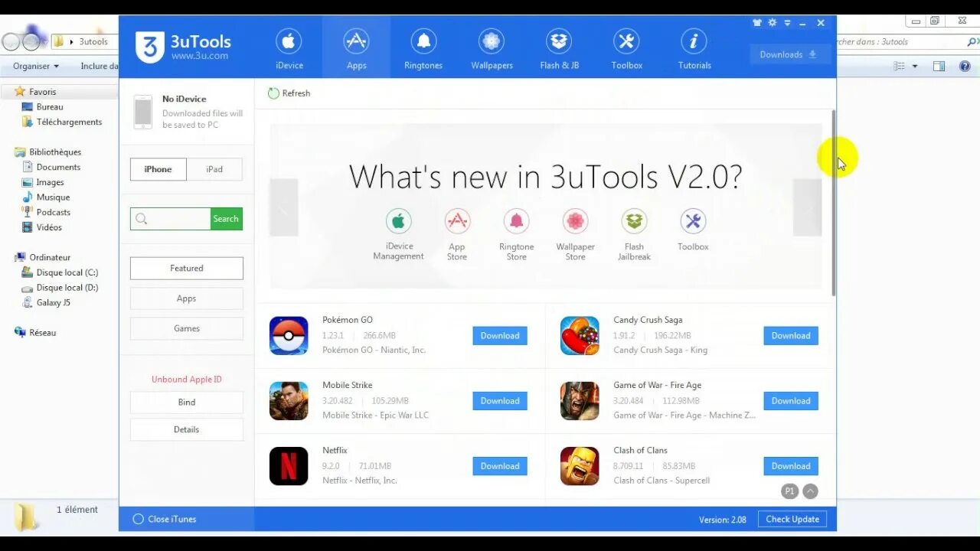
Task: Download Clash of Clans
Action: [791, 466]
